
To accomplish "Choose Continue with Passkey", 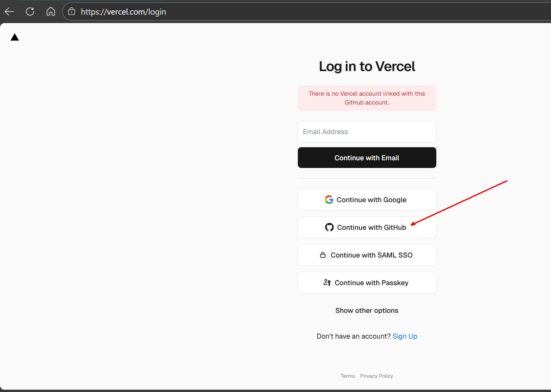I will (367, 282).
